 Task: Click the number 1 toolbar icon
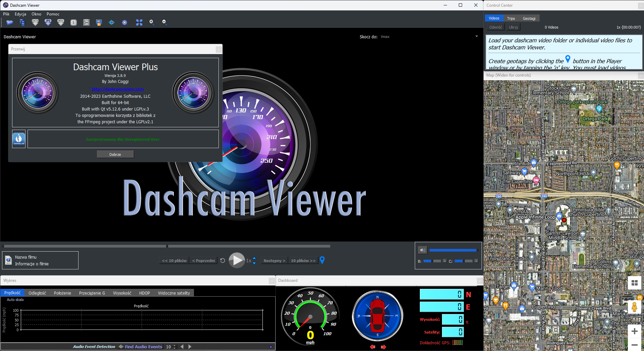[73, 23]
